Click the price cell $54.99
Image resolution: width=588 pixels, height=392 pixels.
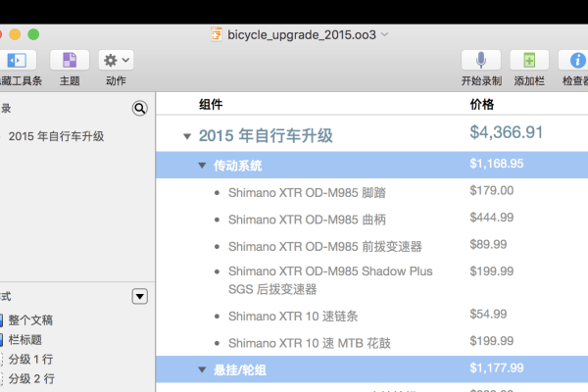point(488,314)
